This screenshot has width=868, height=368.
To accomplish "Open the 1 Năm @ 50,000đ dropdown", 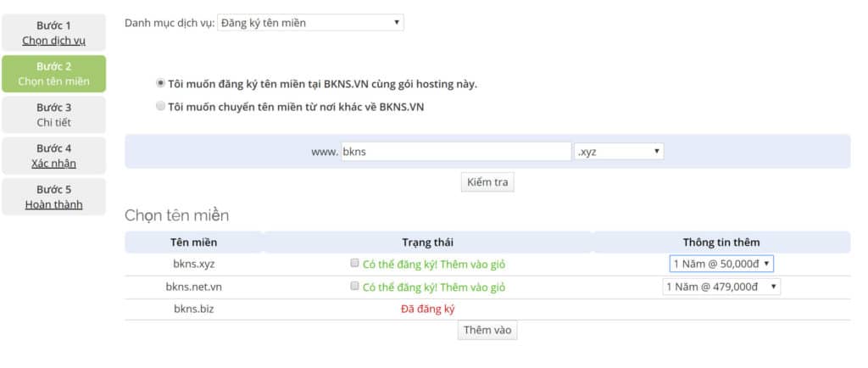I will 721,264.
